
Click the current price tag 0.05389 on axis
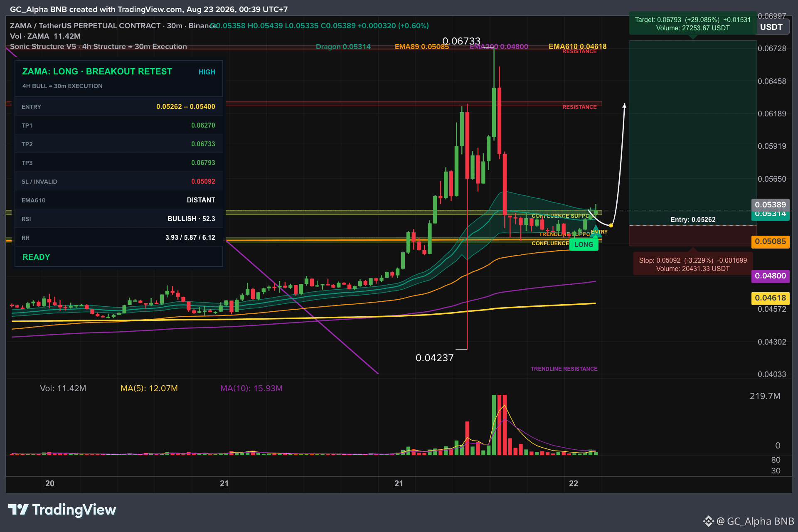(771, 204)
